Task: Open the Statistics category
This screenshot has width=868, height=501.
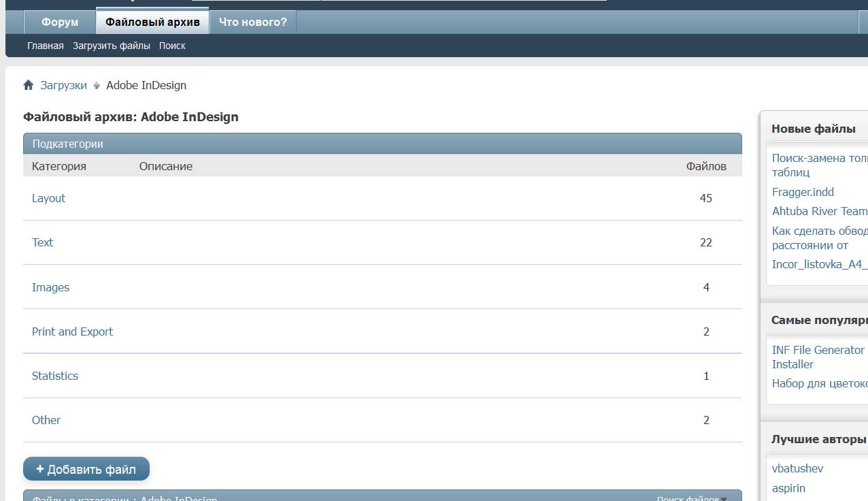Action: (x=55, y=376)
